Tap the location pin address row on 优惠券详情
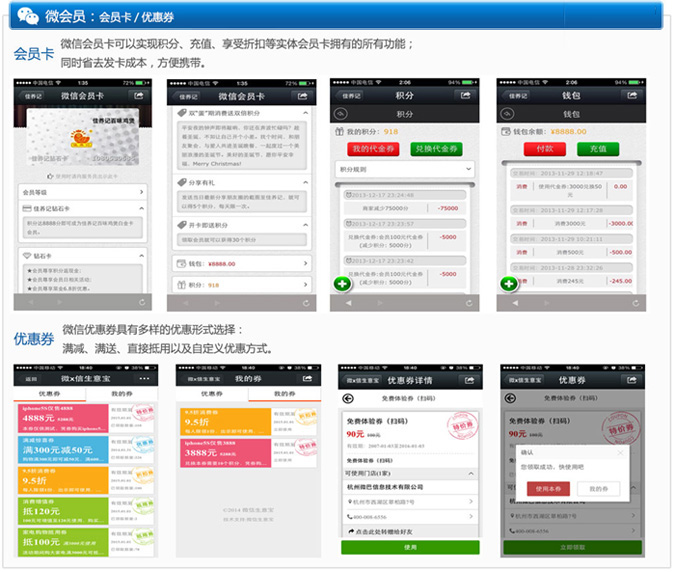675x572 pixels. coord(410,502)
